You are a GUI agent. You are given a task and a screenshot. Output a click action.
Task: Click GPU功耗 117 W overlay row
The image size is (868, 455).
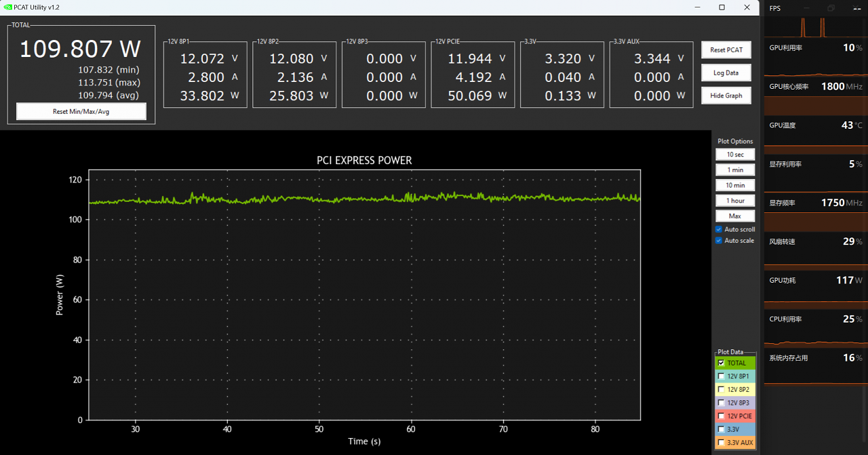816,280
